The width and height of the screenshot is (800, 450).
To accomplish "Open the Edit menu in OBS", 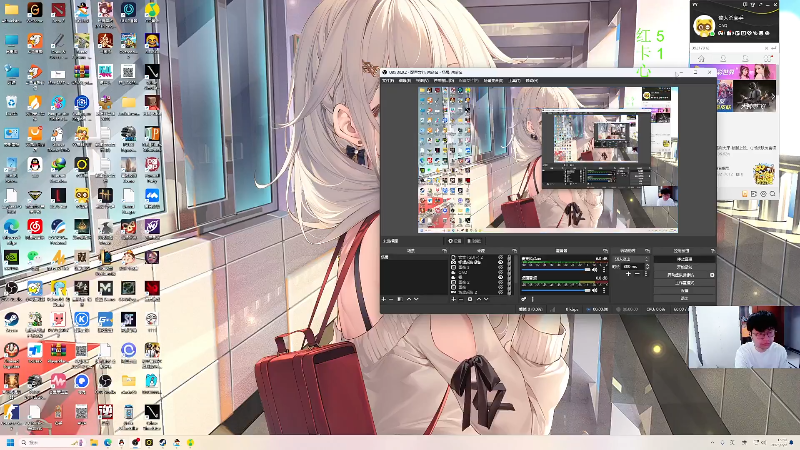I will [x=405, y=80].
